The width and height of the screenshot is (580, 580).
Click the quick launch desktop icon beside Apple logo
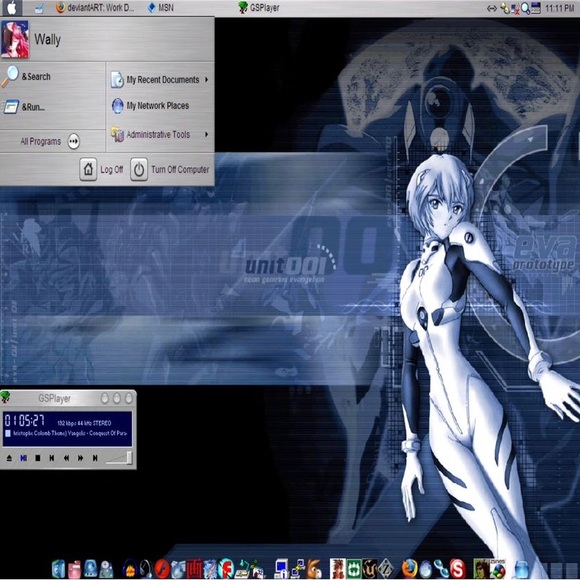tap(39, 8)
